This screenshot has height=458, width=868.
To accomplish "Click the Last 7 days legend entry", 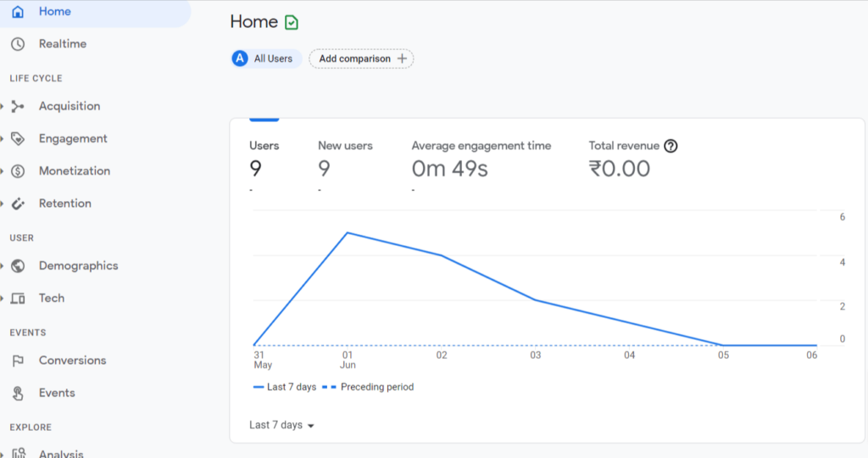I will (x=285, y=387).
